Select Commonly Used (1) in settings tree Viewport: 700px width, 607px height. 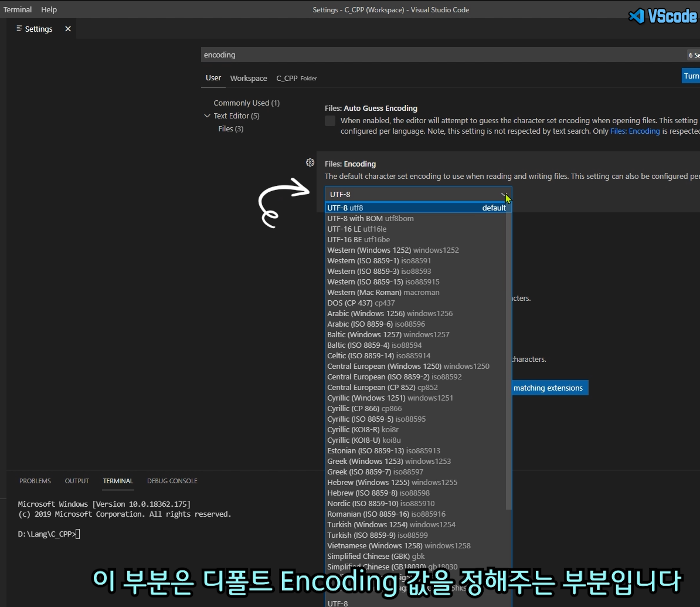[x=246, y=103]
